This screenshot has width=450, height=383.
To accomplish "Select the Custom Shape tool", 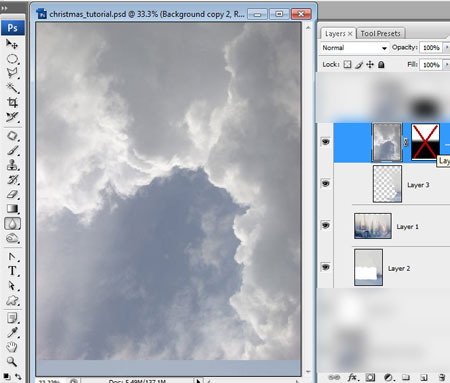I will 12,300.
